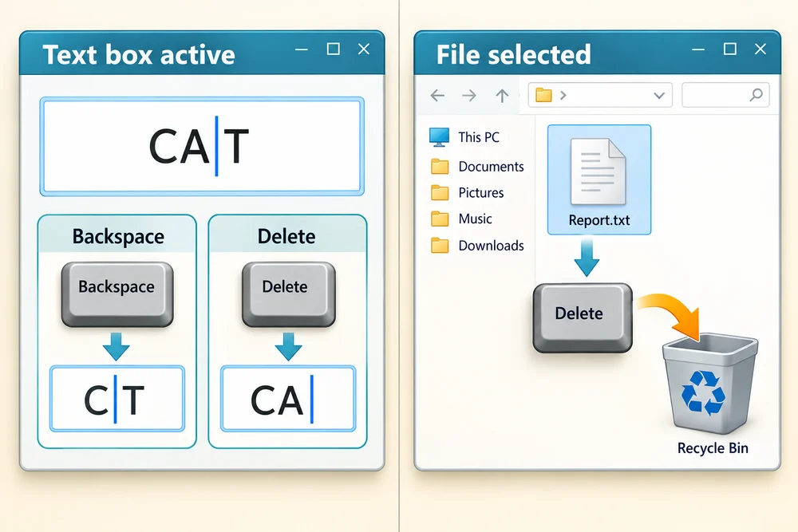
Task: Open Documents in the sidebar
Action: (477, 167)
